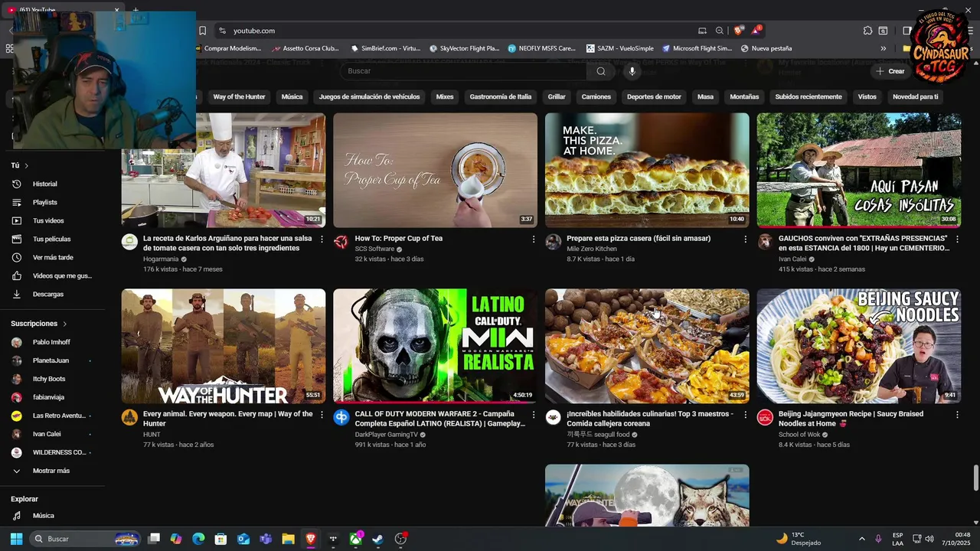The width and height of the screenshot is (980, 551).
Task: Click Mile Zero Kitchen channel avatar
Action: [x=554, y=242]
